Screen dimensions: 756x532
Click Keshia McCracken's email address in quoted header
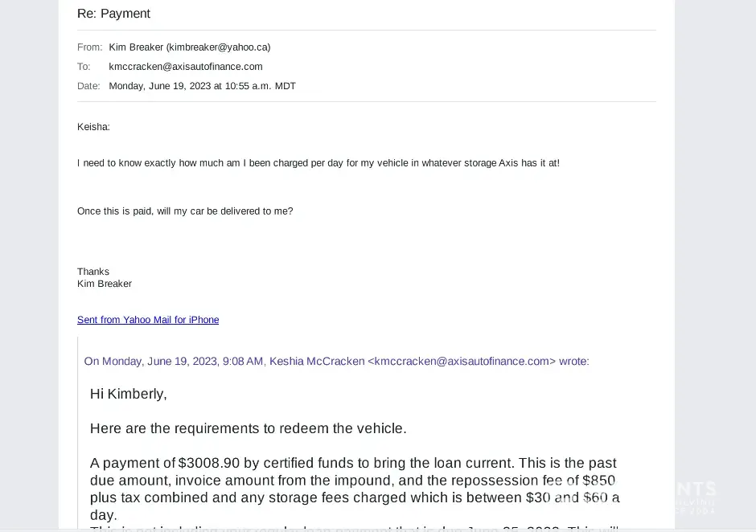[x=462, y=362]
